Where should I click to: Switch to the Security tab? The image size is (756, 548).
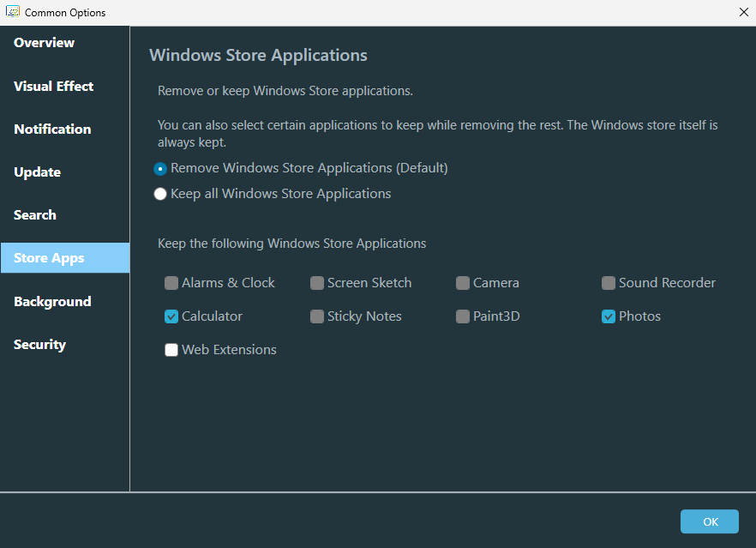[39, 345]
